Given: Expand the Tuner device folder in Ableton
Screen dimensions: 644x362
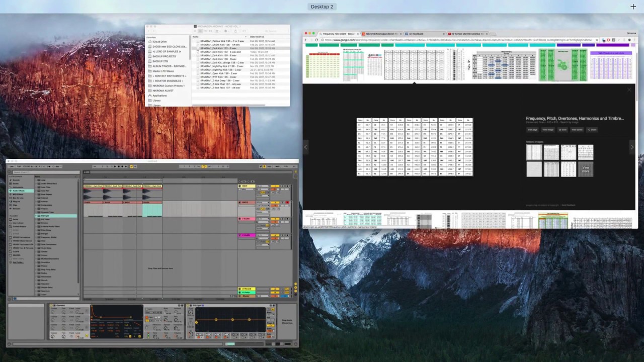Looking at the screenshot, I should point(36,294).
